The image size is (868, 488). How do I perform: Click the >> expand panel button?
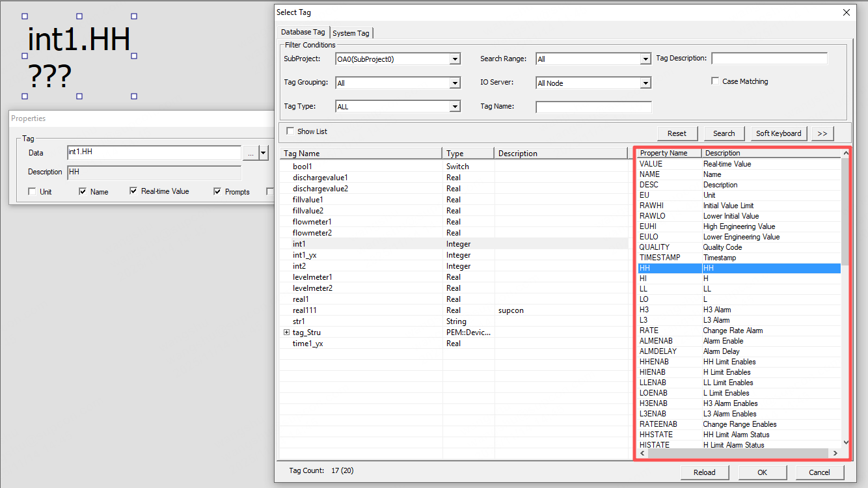(x=822, y=133)
